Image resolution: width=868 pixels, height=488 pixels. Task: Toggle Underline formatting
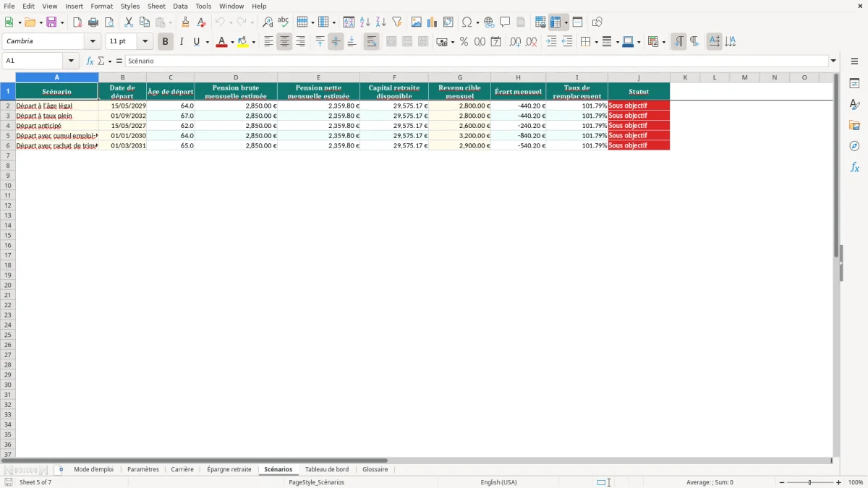tap(196, 42)
